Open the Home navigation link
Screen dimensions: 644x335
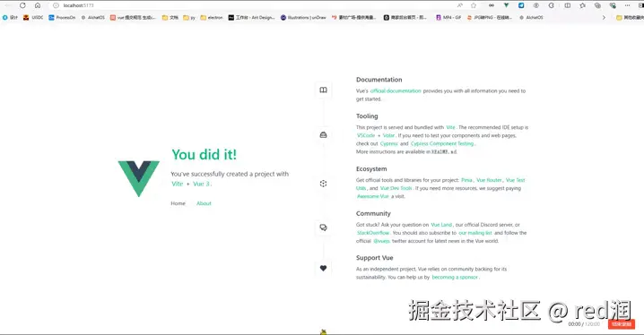click(x=178, y=203)
